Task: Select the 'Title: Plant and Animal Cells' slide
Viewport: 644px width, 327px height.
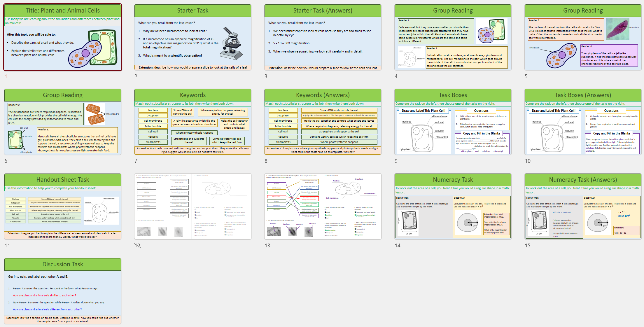Action: click(62, 37)
